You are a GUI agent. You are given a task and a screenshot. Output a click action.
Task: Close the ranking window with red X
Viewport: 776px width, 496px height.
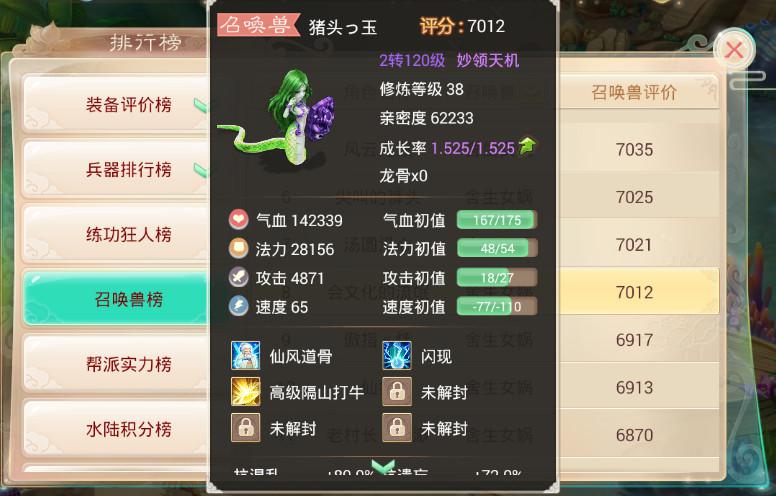click(x=734, y=50)
